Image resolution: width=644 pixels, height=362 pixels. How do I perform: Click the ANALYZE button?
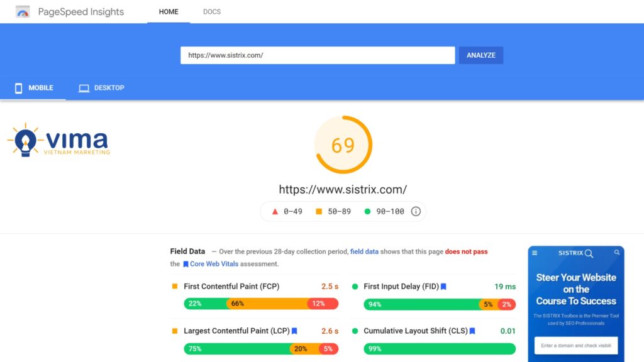pos(481,55)
